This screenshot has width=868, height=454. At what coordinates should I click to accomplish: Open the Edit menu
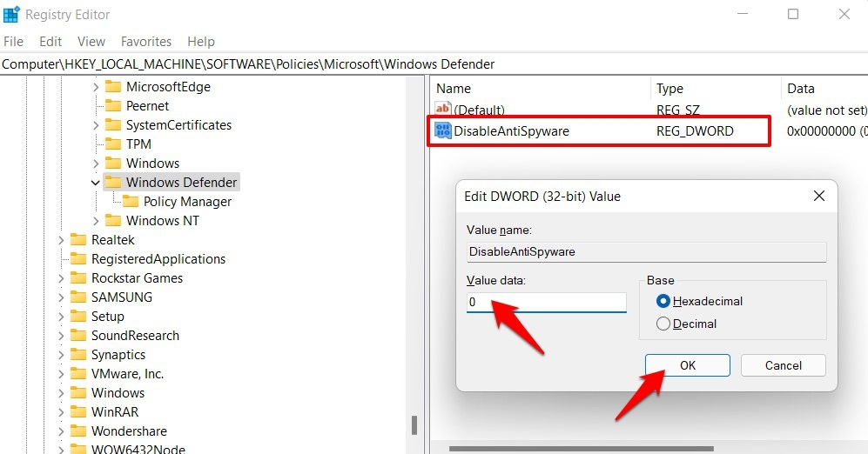pos(50,42)
